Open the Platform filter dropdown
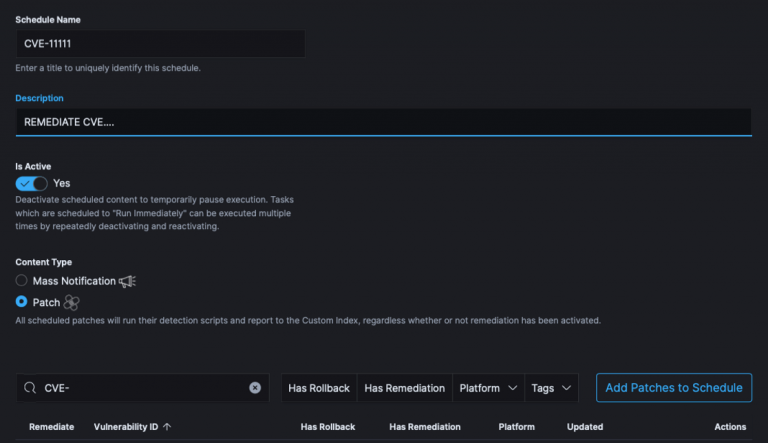 (488, 388)
